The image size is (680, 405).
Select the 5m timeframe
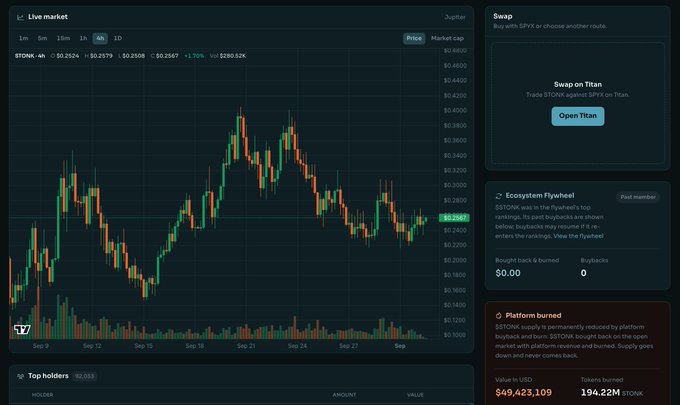(42, 38)
